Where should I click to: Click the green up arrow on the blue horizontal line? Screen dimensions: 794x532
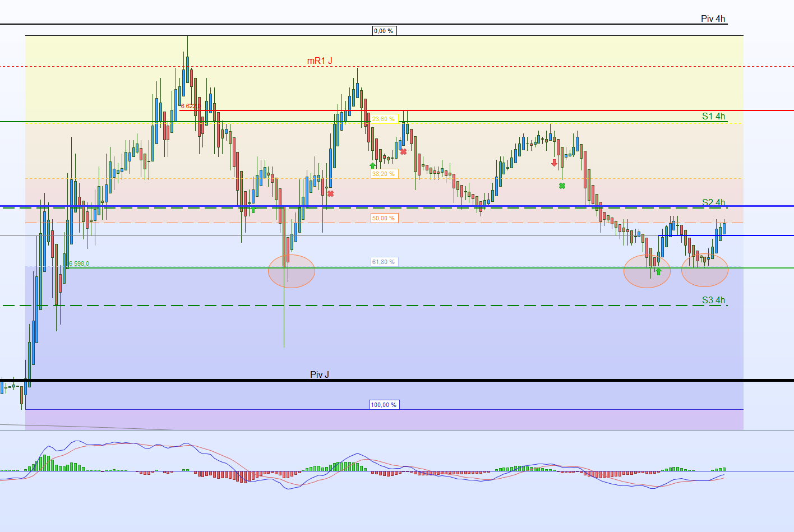(x=253, y=209)
